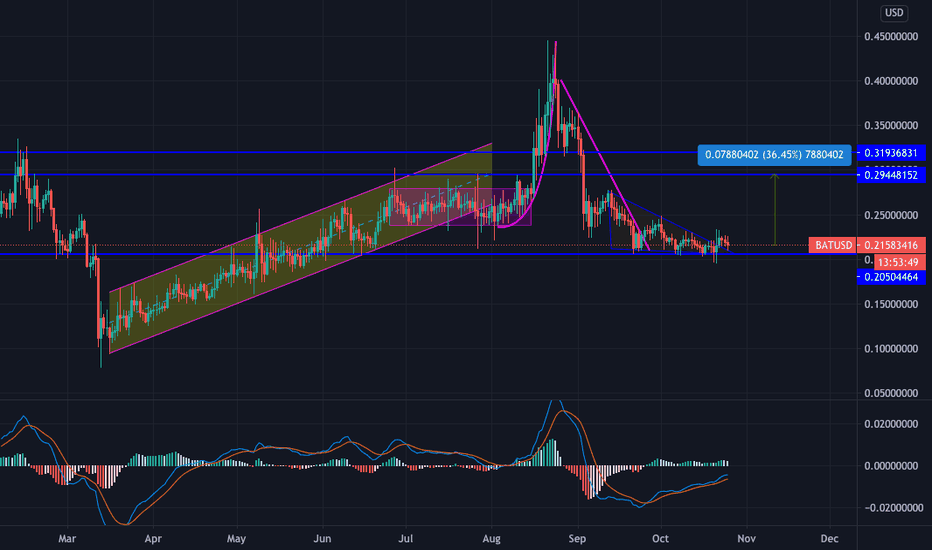Click the Jun date label
Viewport: 932px width, 550px height.
(x=322, y=539)
